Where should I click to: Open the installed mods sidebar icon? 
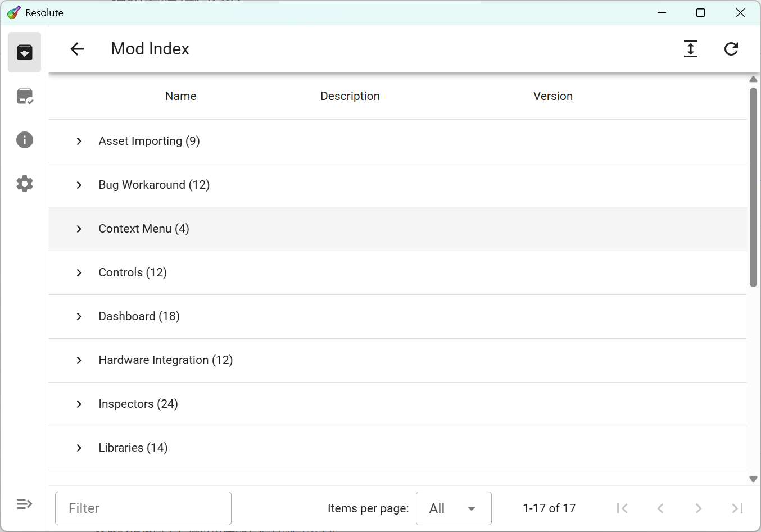click(24, 96)
